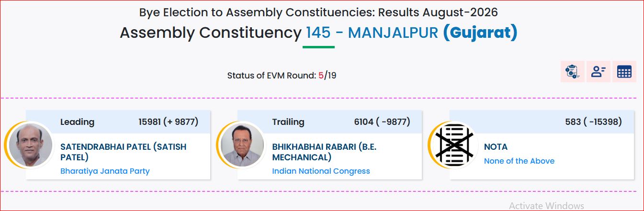Click the None of the Above text
Image resolution: width=644 pixels, height=211 pixels.
[x=519, y=161]
